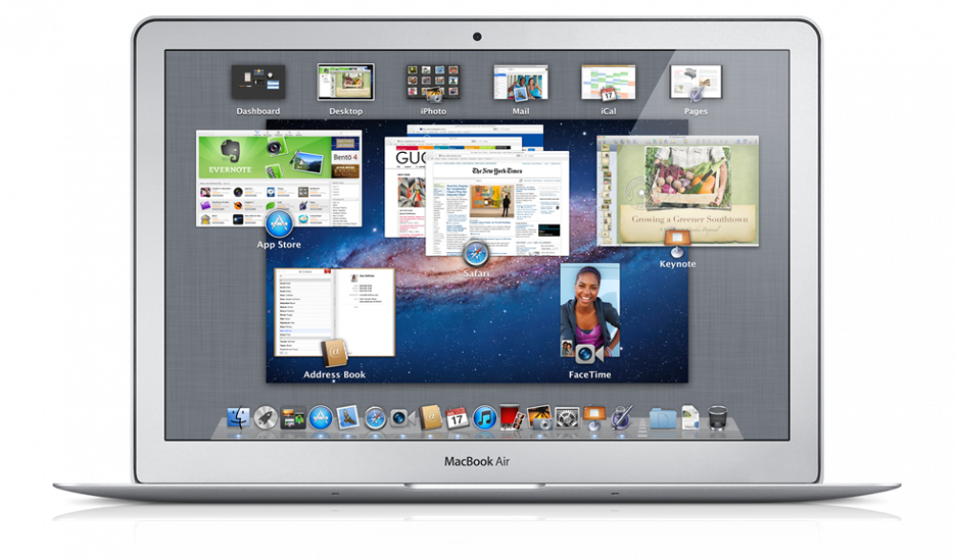The image size is (956, 560).
Task: Click the "Address Book" label text
Action: [x=334, y=375]
